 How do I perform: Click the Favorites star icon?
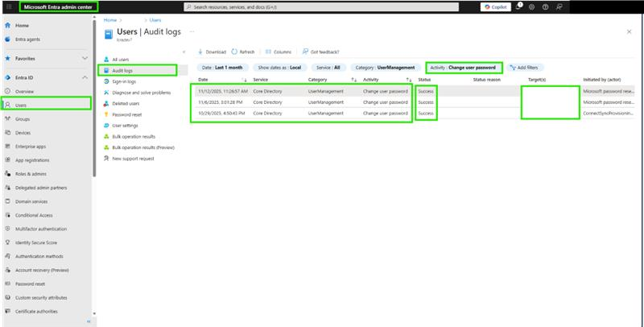7,59
